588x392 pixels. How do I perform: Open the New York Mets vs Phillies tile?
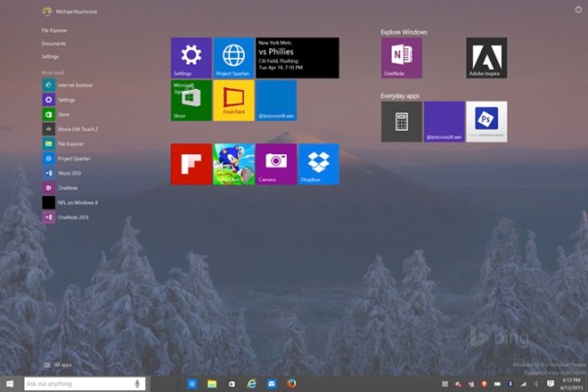pyautogui.click(x=297, y=57)
